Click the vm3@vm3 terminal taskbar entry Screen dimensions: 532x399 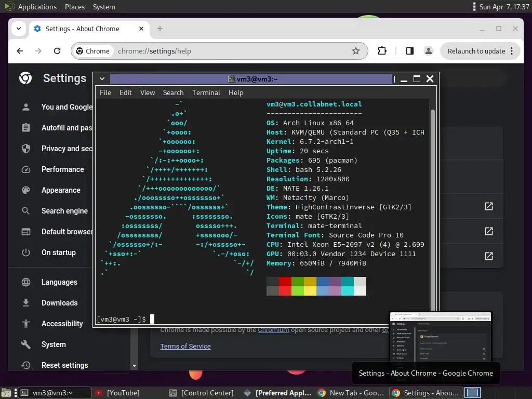[x=55, y=393]
